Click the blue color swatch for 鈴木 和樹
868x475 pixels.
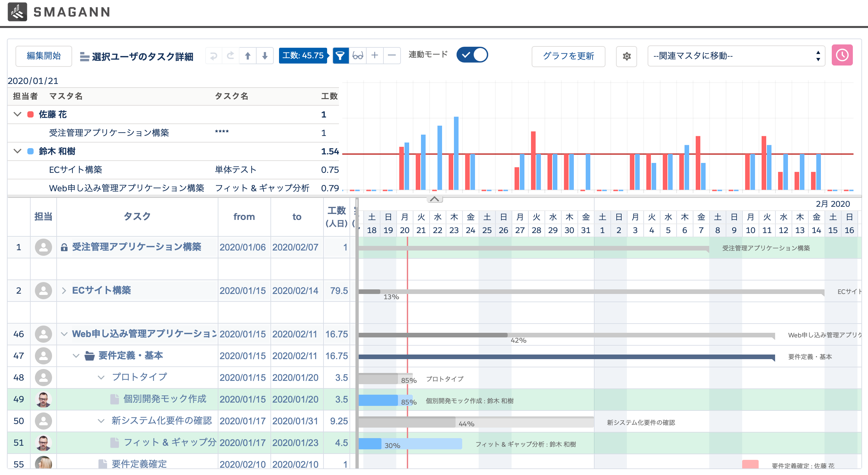(30, 151)
